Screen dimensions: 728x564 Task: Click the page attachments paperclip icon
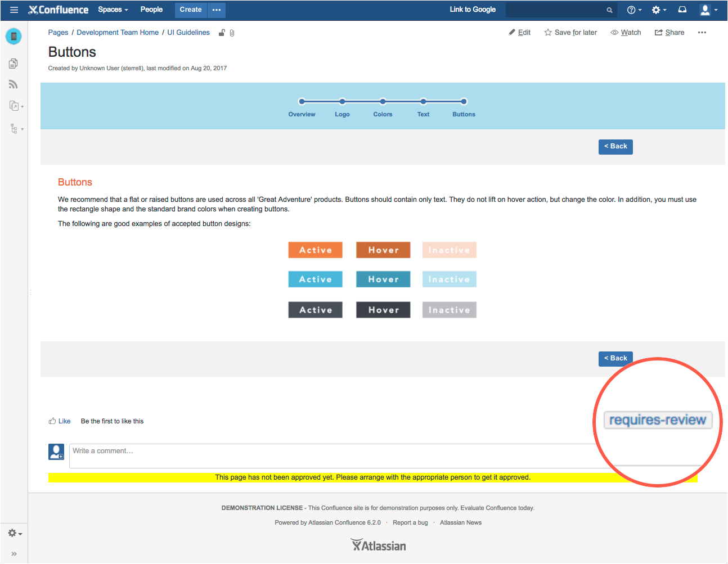click(232, 33)
